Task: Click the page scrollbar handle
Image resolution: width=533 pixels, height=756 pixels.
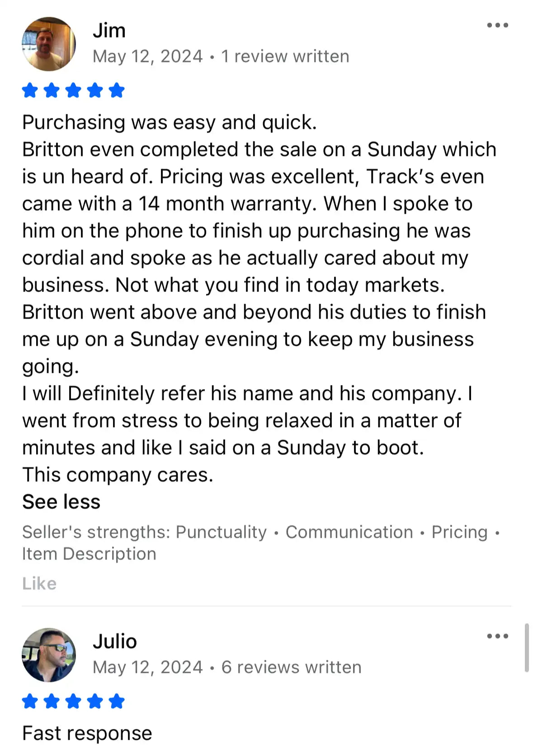Action: (527, 648)
